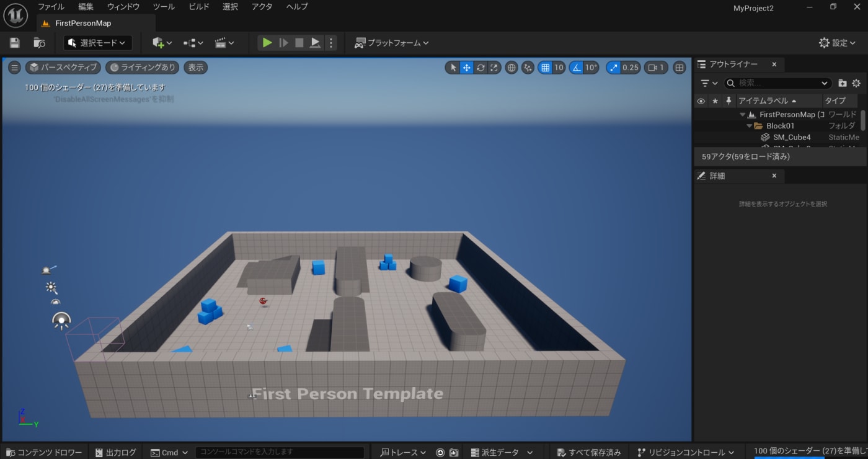Click the outliner 検索 search field

pos(777,82)
